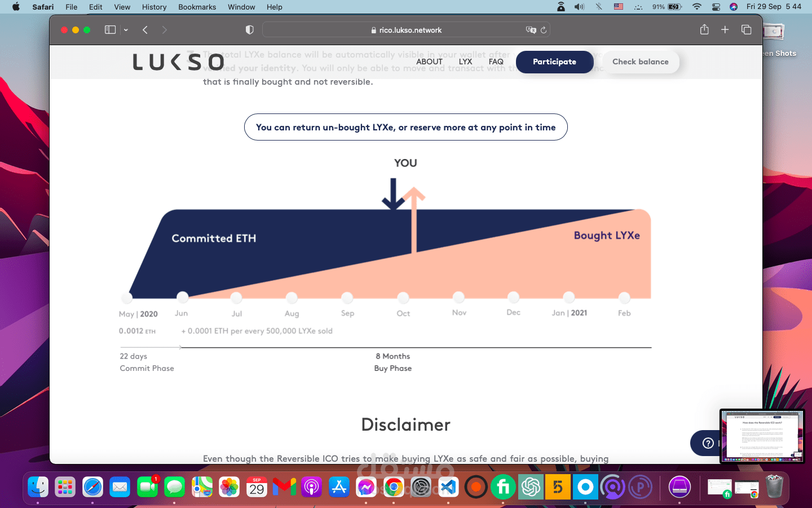The height and width of the screenshot is (508, 812).
Task: Show tab overview icon
Action: click(747, 29)
